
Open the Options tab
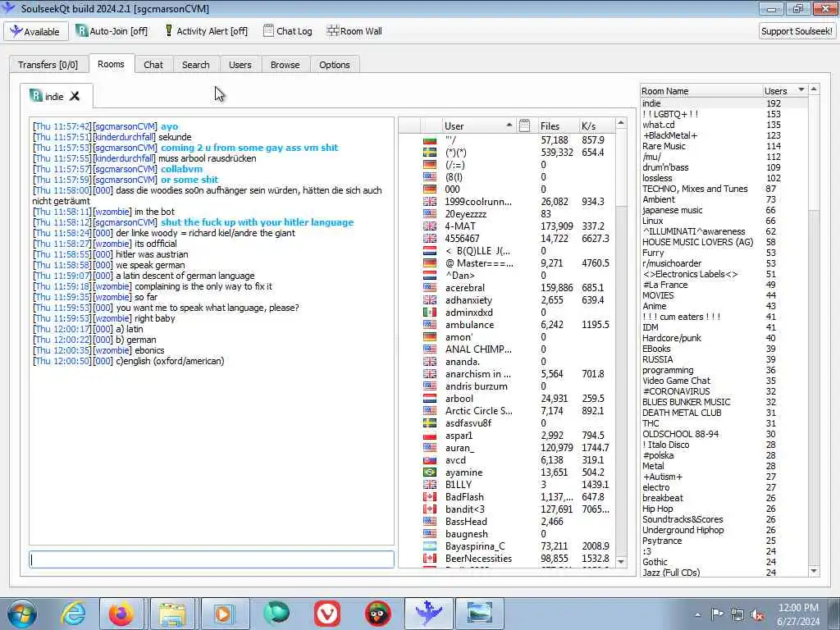tap(335, 64)
